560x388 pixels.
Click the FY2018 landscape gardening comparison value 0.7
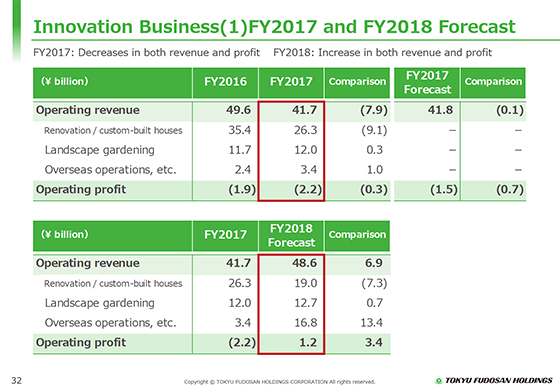click(x=375, y=303)
